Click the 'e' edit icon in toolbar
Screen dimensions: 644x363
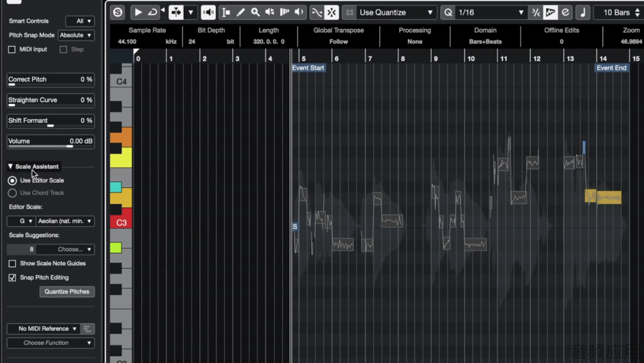click(x=565, y=13)
